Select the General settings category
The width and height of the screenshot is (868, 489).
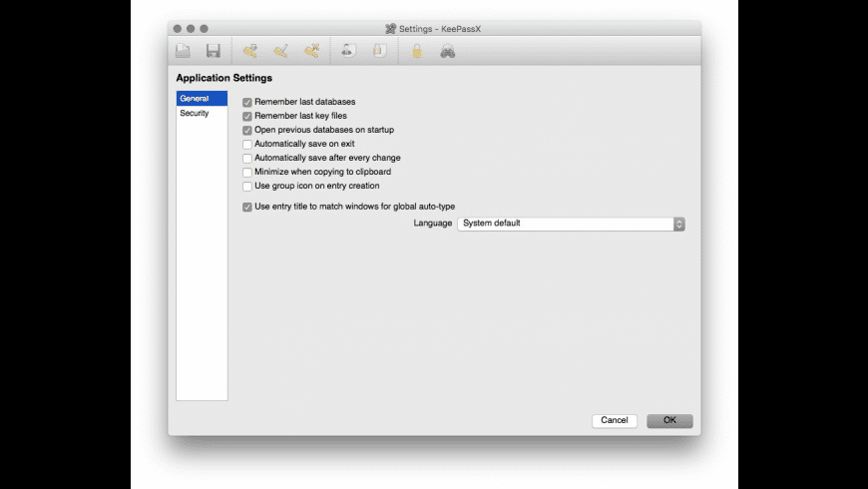(x=202, y=99)
